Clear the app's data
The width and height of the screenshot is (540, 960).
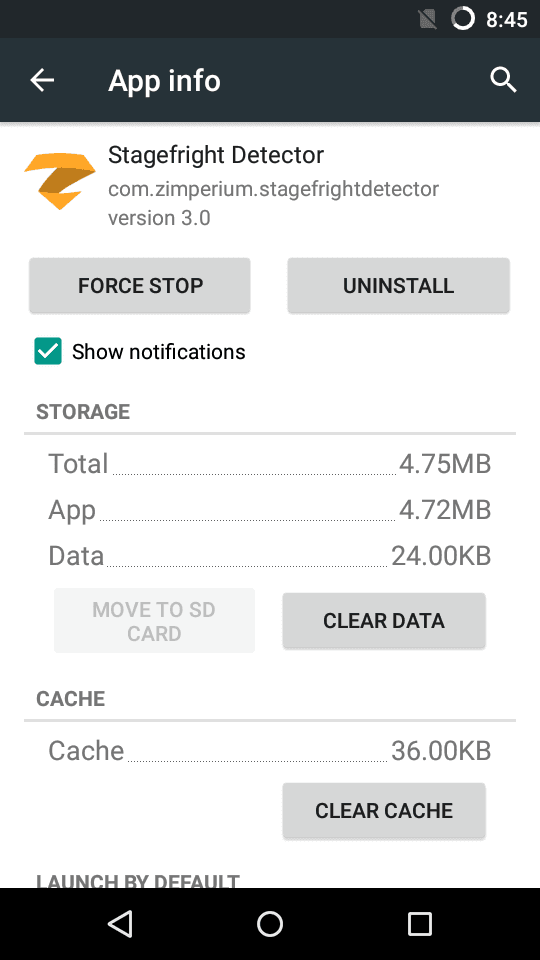[384, 620]
